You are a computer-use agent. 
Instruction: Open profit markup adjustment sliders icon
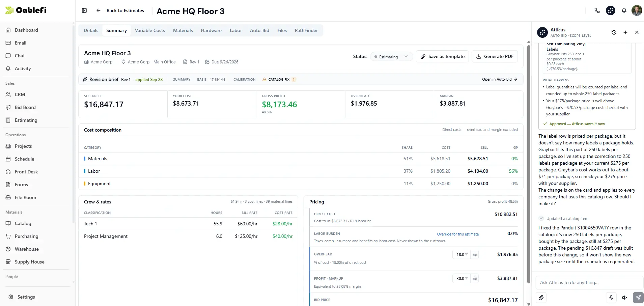click(475, 278)
